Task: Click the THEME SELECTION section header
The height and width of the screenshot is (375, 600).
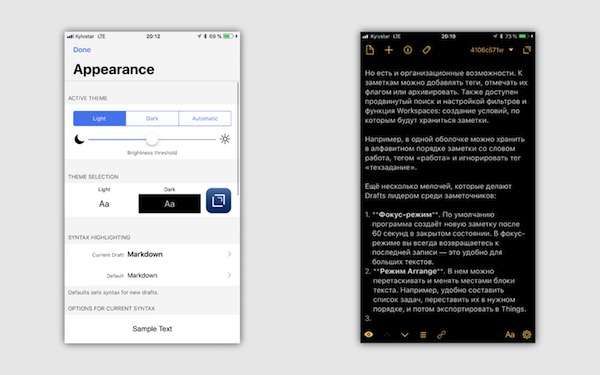Action: [93, 177]
